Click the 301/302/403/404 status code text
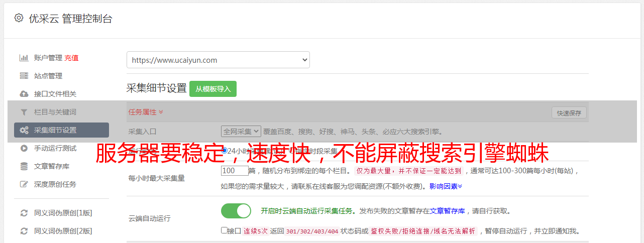This screenshot has width=644, height=243. [312, 231]
